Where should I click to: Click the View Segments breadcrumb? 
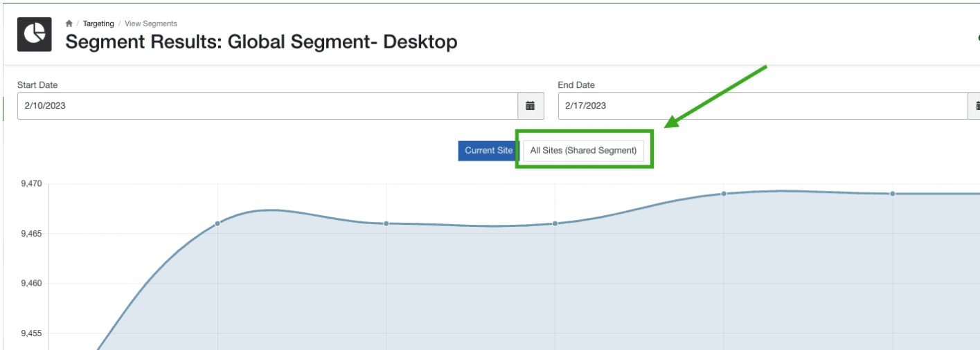tap(151, 24)
